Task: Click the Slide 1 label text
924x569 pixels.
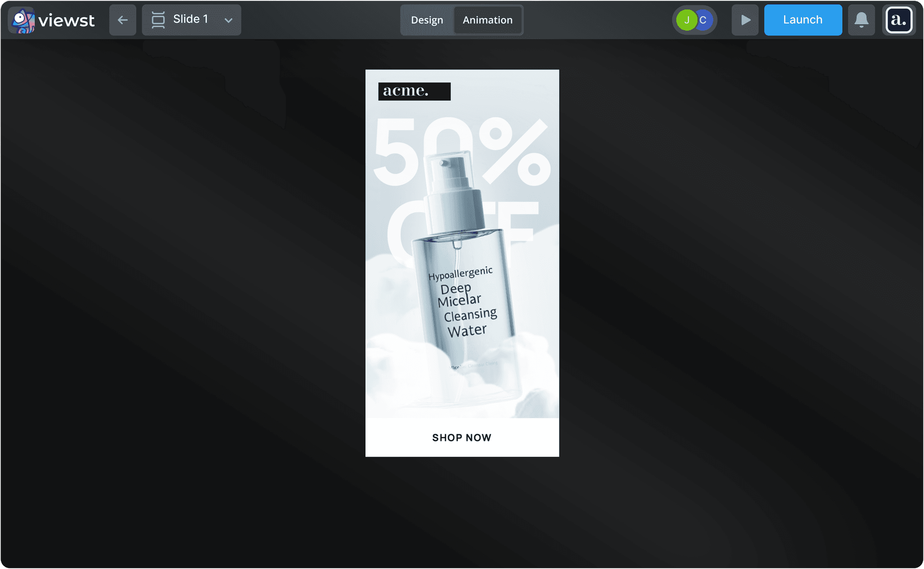Action: pyautogui.click(x=190, y=19)
